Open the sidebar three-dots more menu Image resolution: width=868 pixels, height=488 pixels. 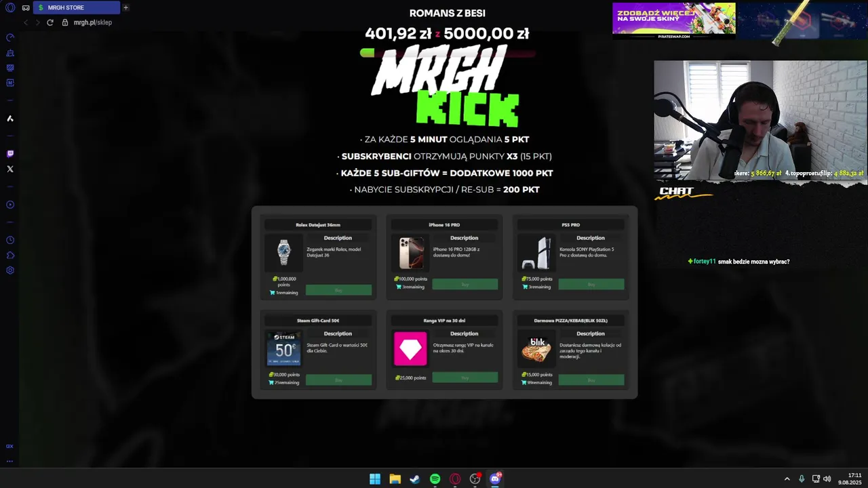pos(9,461)
